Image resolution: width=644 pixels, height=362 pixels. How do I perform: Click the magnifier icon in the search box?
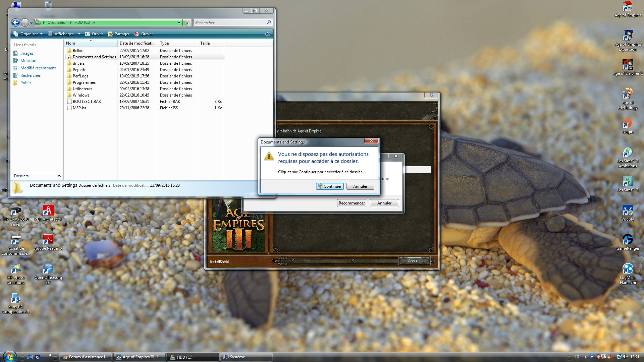[x=269, y=22]
